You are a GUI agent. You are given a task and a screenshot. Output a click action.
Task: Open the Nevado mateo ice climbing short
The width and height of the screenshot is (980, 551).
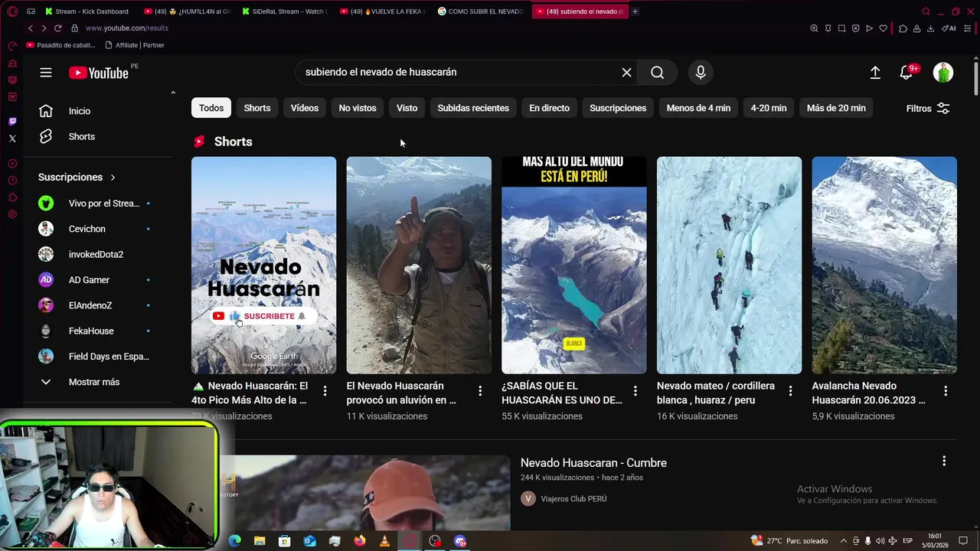729,265
